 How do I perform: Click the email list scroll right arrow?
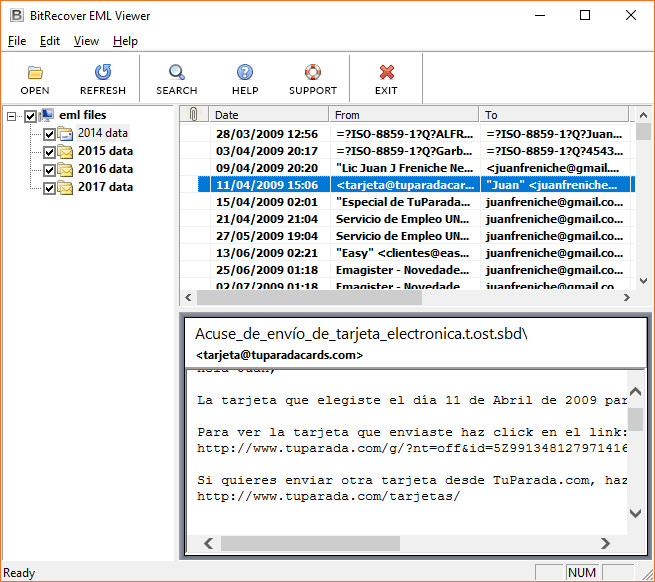(627, 297)
